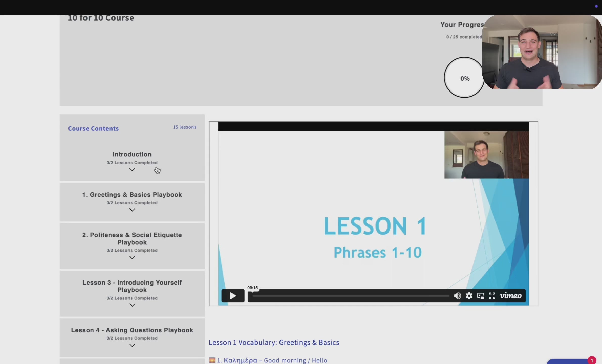Click the sunrise emoji beside Καλημέρα

tap(212, 360)
